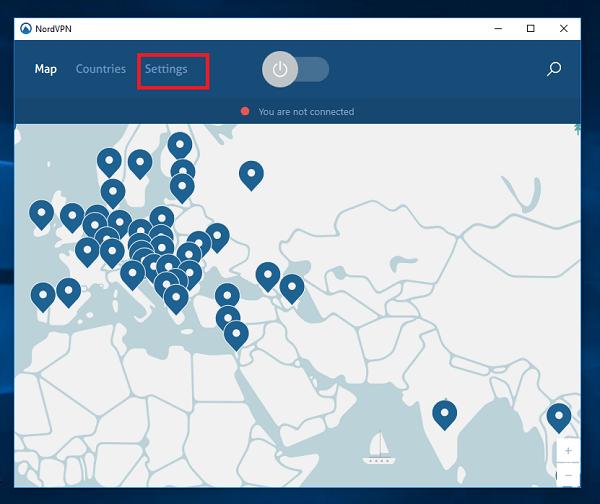This screenshot has height=504, width=600.
Task: Pick the Turkey server pin
Action: point(227,295)
